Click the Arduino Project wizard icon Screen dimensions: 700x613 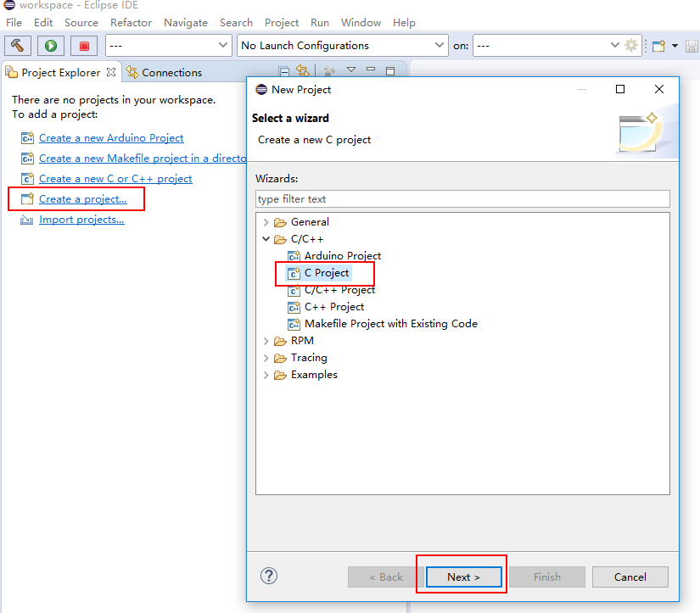(294, 256)
